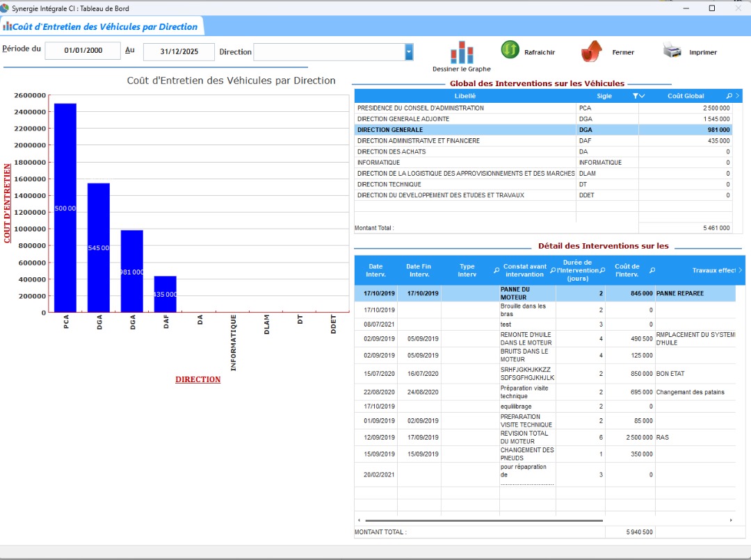Image resolution: width=751 pixels, height=560 pixels.
Task: Click the red Fermer arrow icon
Action: 591,51
